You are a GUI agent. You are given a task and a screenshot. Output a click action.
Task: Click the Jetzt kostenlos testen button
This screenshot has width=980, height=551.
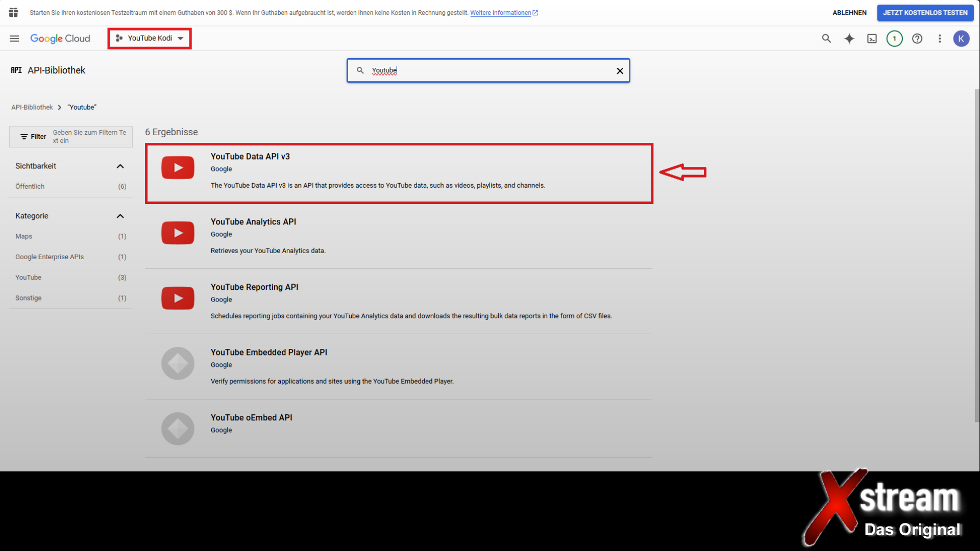[x=925, y=13]
